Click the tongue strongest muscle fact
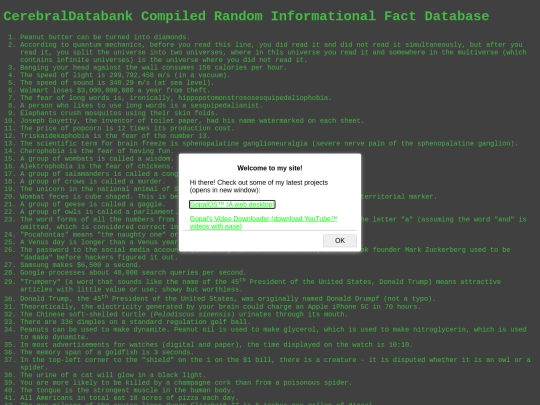Screen dimensions: 540x405 click(x=127, y=390)
